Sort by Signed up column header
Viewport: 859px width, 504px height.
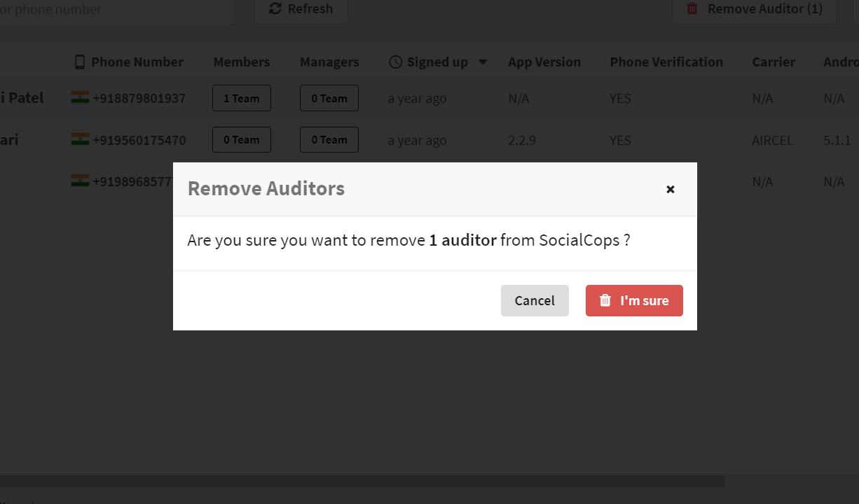438,62
